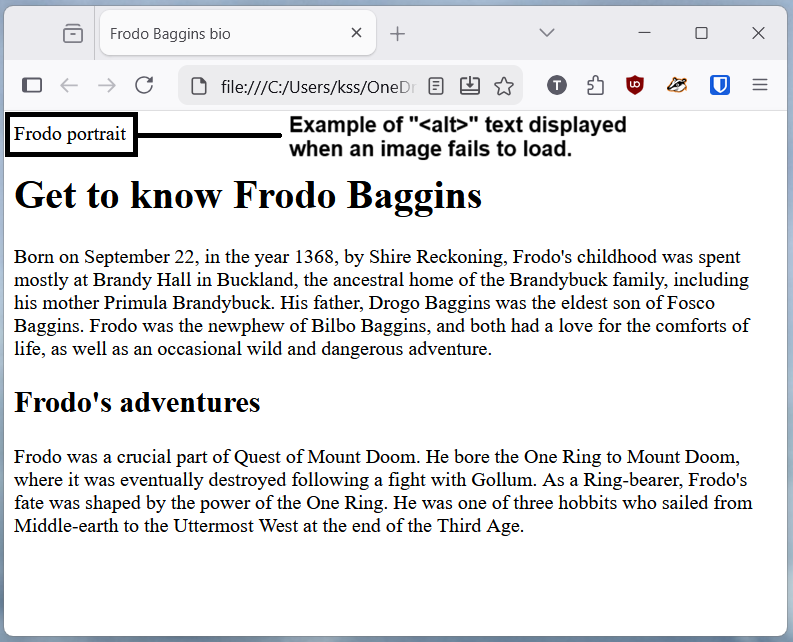The image size is (793, 642).
Task: Open a new tab with plus button
Action: (398, 34)
